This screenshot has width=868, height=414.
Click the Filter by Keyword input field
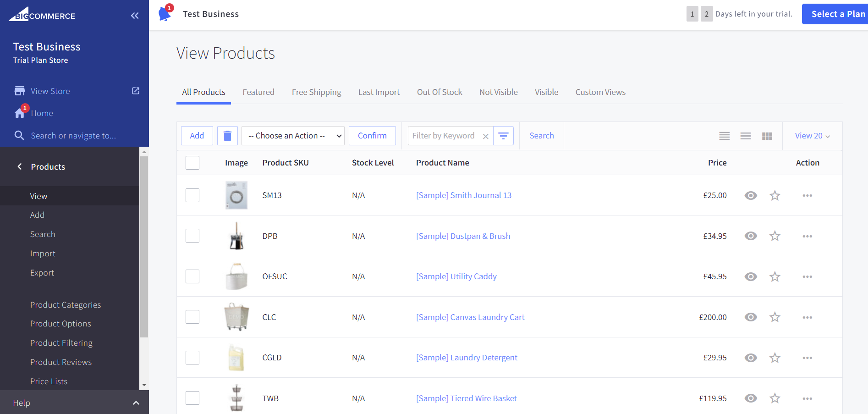point(443,135)
